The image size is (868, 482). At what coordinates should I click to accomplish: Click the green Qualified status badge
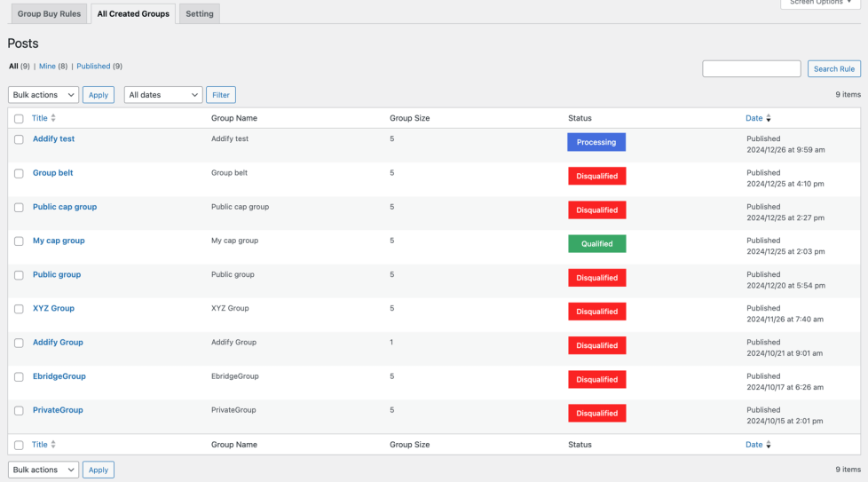click(596, 244)
